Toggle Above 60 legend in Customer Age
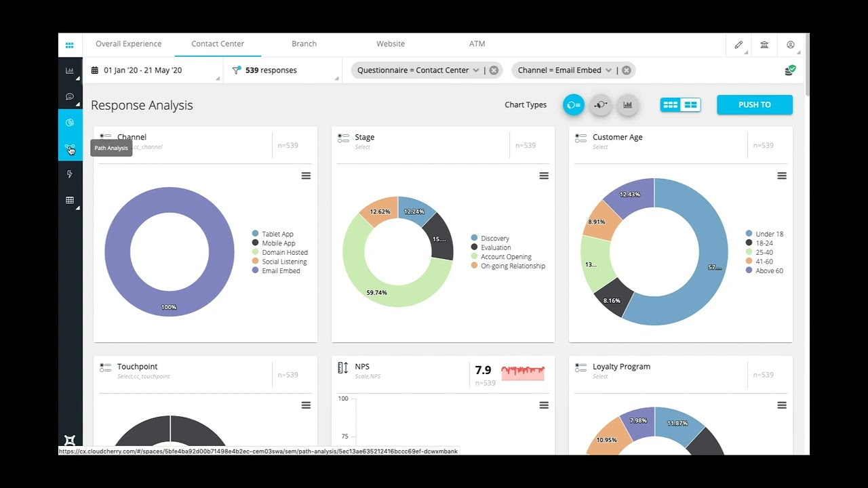This screenshot has height=488, width=868. tap(764, 270)
